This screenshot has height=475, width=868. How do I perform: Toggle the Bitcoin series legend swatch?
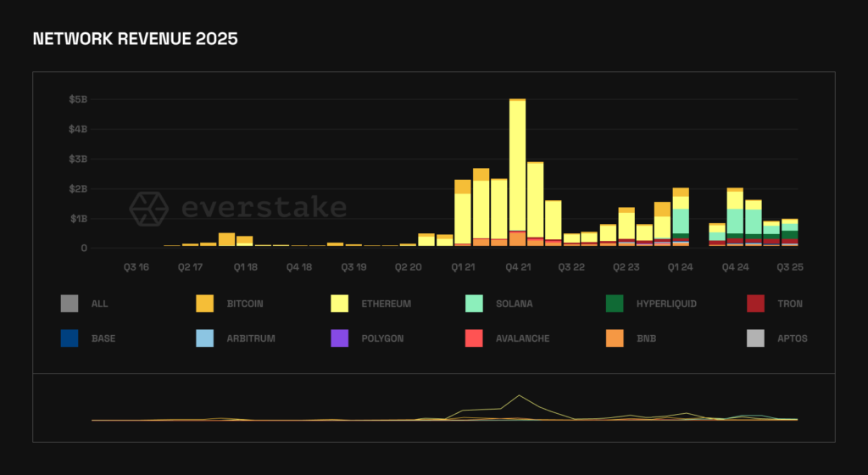click(205, 304)
